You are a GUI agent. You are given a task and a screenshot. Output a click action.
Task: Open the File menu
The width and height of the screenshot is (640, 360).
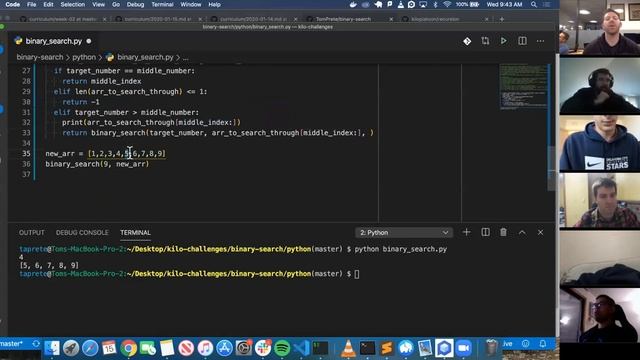click(31, 4)
